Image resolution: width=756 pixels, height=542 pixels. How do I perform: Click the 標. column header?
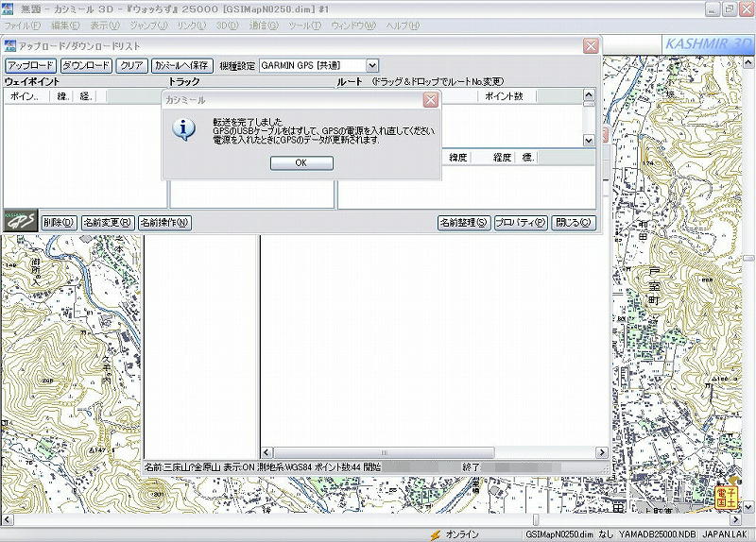coord(527,158)
